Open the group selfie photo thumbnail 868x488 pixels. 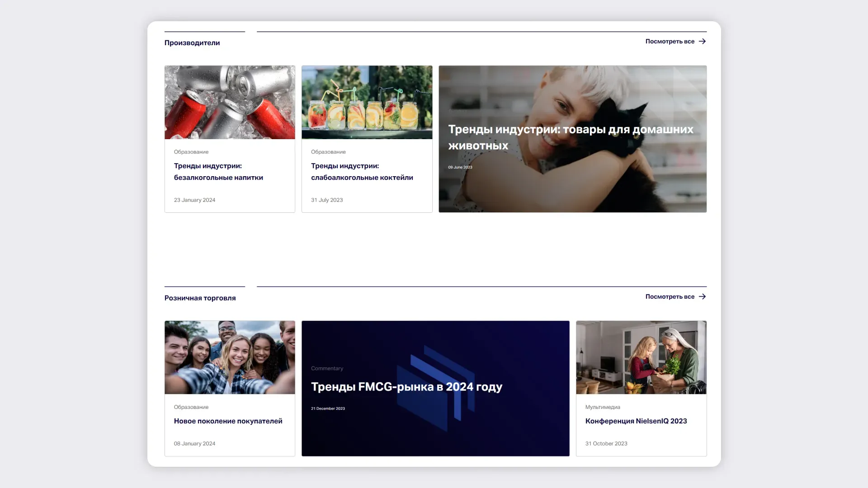[230, 357]
